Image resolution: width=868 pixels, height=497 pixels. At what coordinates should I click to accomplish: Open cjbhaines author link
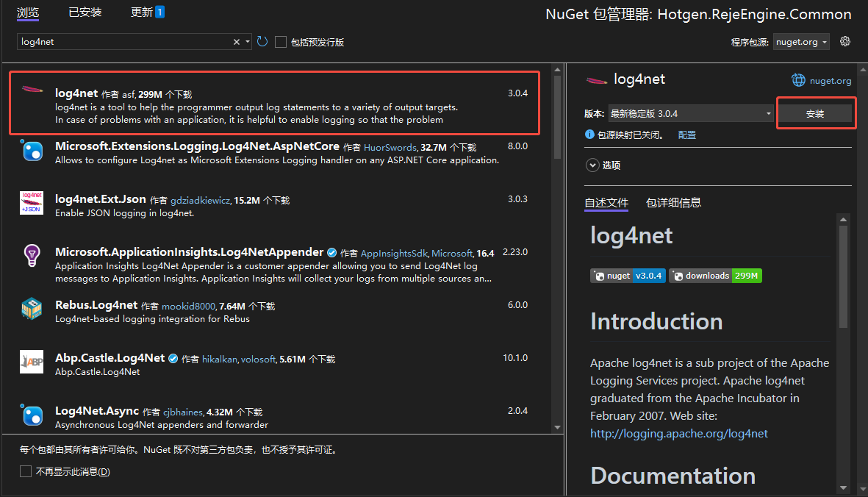[x=183, y=412]
